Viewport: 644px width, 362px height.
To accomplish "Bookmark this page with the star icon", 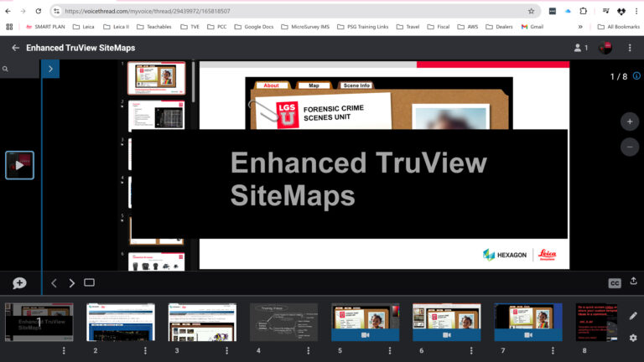I will tap(531, 11).
